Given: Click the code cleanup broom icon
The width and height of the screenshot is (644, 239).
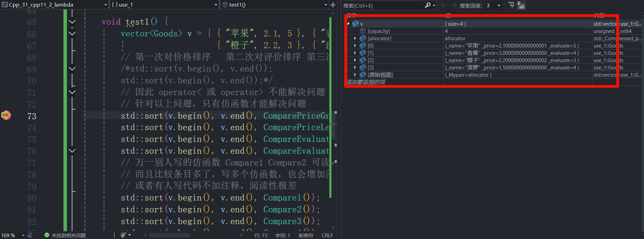Looking at the screenshot, I should 123,235.
